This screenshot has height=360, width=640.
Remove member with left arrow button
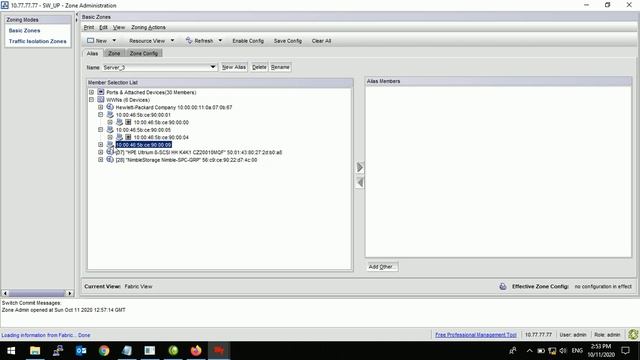click(x=360, y=182)
